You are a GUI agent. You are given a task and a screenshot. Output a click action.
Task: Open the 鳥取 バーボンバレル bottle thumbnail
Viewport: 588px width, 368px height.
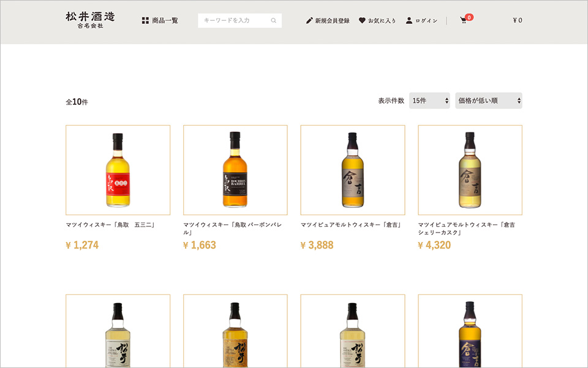point(235,170)
